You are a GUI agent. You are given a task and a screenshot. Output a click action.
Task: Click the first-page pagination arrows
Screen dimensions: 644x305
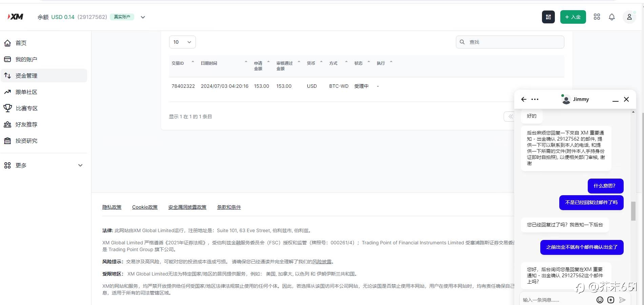tap(510, 117)
